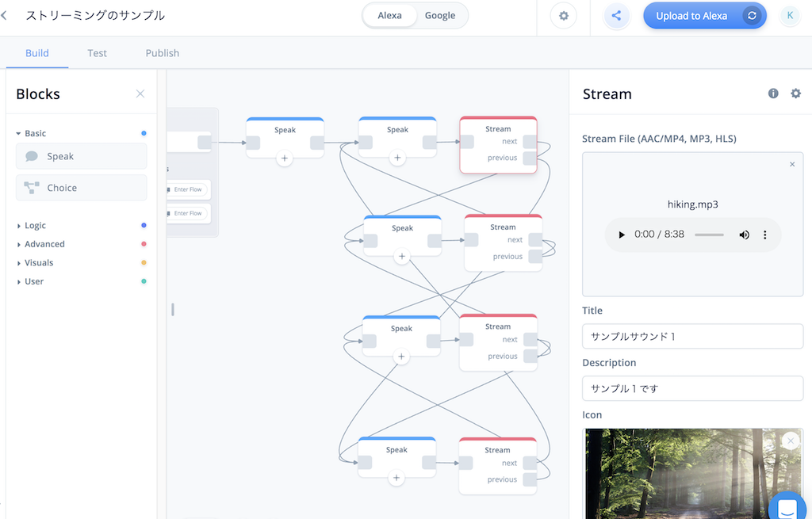
Task: Click next port of bottom Stream node
Action: point(530,463)
